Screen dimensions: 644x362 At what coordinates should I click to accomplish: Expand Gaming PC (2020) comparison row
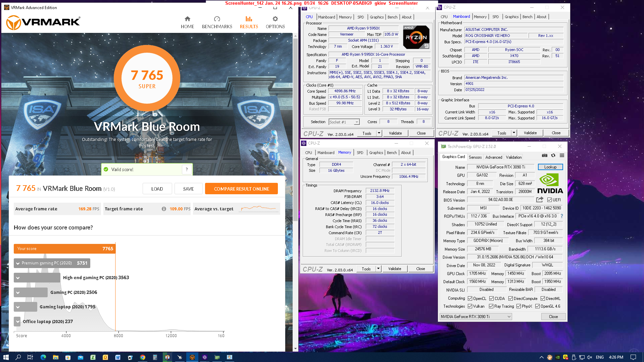18,293
